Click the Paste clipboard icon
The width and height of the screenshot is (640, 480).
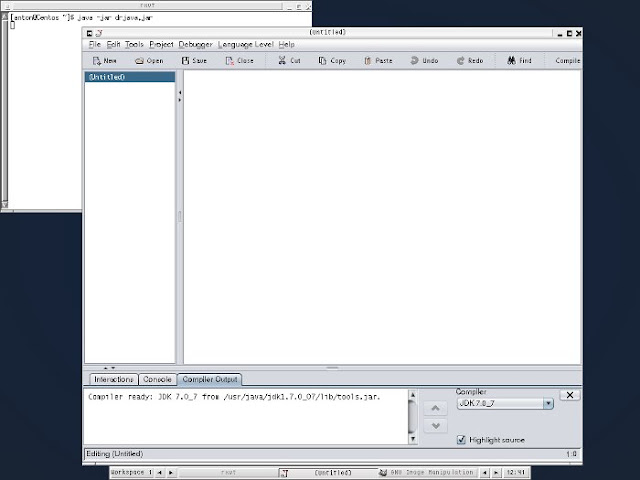367,61
